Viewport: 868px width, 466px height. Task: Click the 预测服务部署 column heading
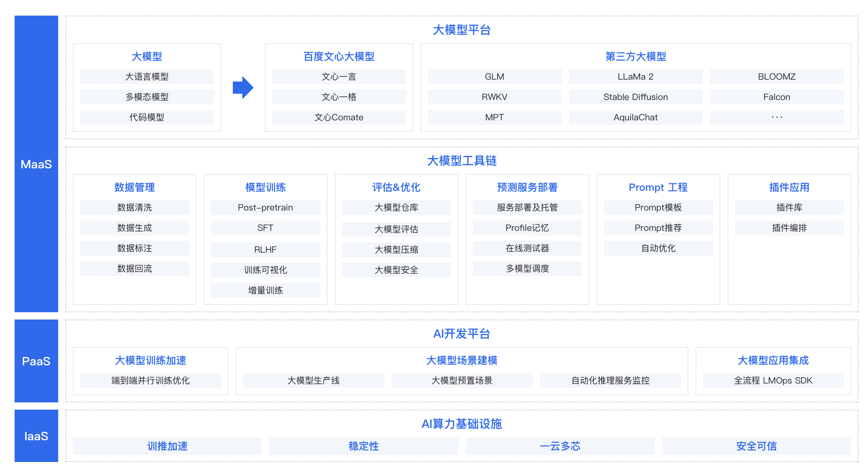click(527, 187)
